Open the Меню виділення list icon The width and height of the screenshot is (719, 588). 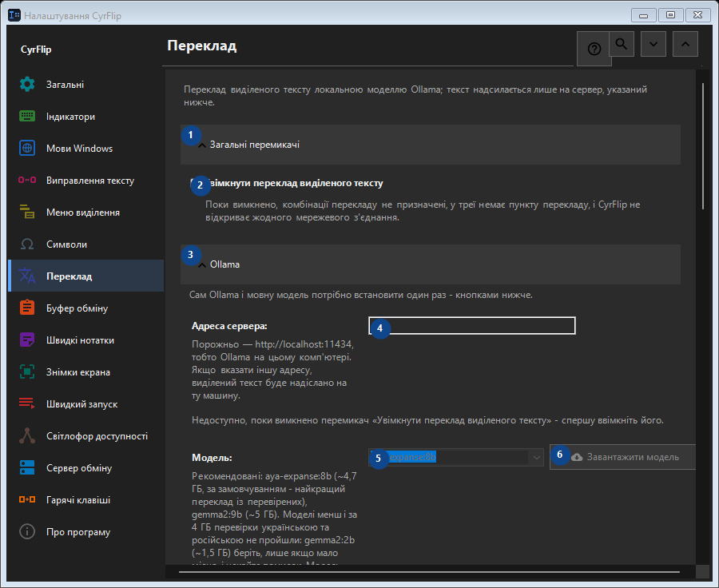27,212
